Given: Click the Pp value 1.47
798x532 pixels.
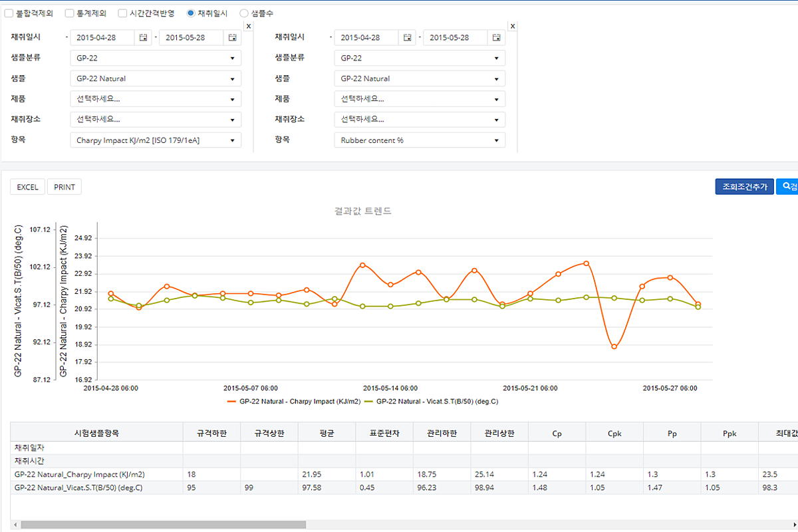Looking at the screenshot, I should [655, 488].
